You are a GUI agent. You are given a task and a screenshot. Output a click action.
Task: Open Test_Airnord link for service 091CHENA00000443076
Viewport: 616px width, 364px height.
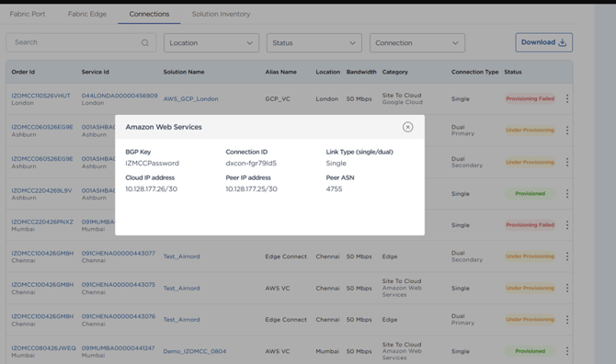point(181,320)
